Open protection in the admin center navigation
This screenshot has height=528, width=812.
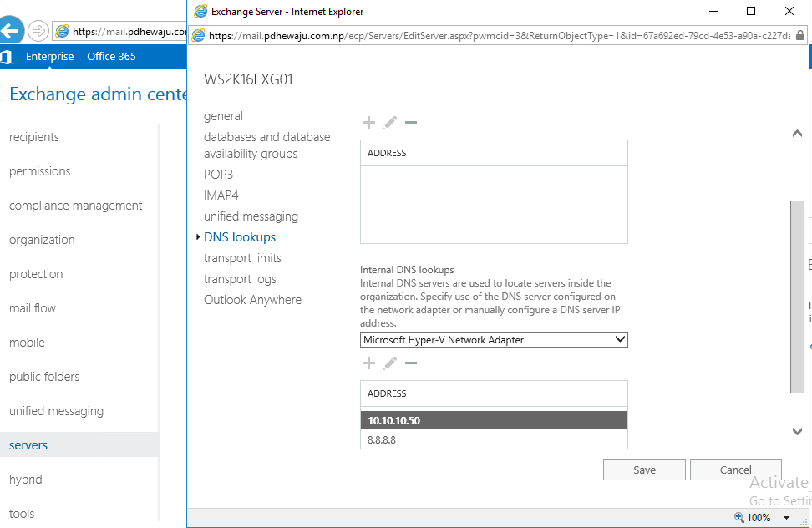click(36, 274)
